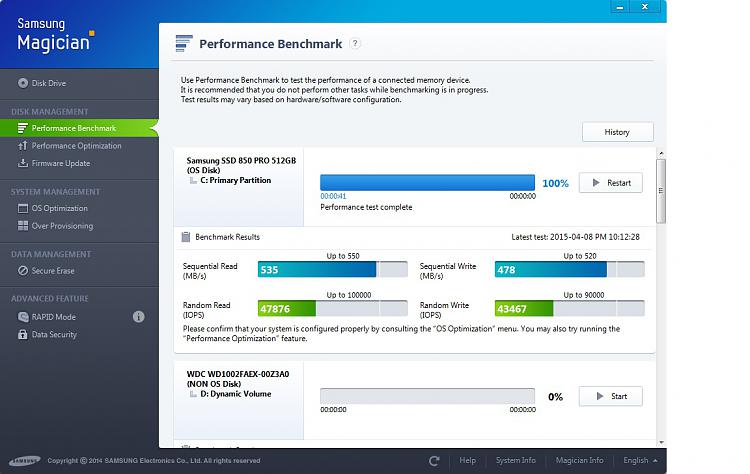The height and width of the screenshot is (474, 750).
Task: Click the RAPID Mode icon
Action: tap(22, 317)
